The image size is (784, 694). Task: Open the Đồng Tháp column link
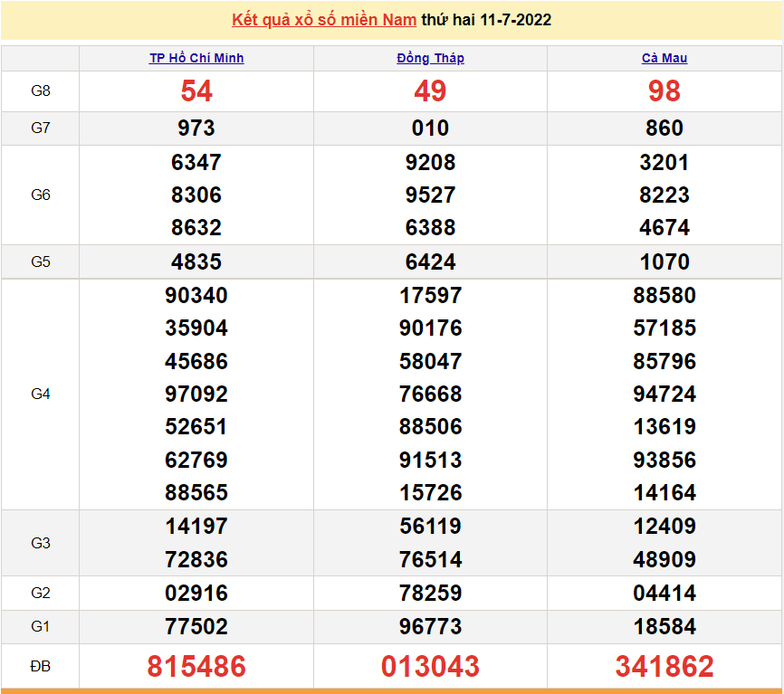pyautogui.click(x=429, y=57)
